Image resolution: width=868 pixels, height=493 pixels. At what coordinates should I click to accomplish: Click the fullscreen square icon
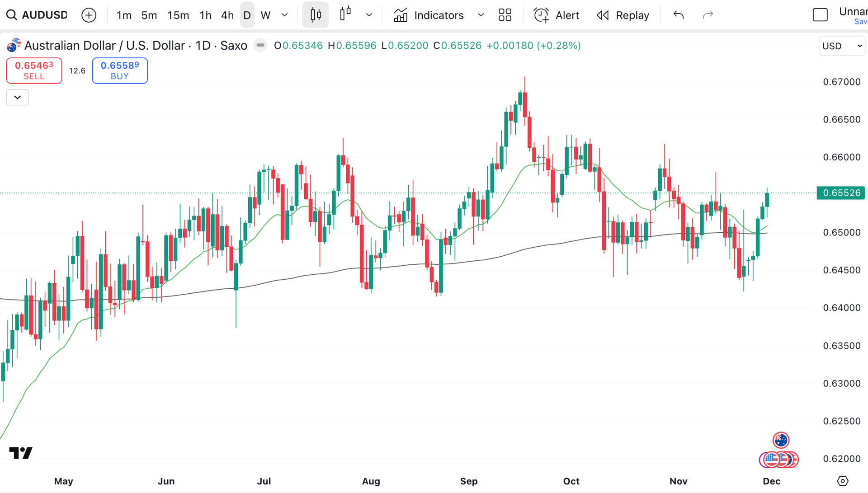tap(820, 15)
